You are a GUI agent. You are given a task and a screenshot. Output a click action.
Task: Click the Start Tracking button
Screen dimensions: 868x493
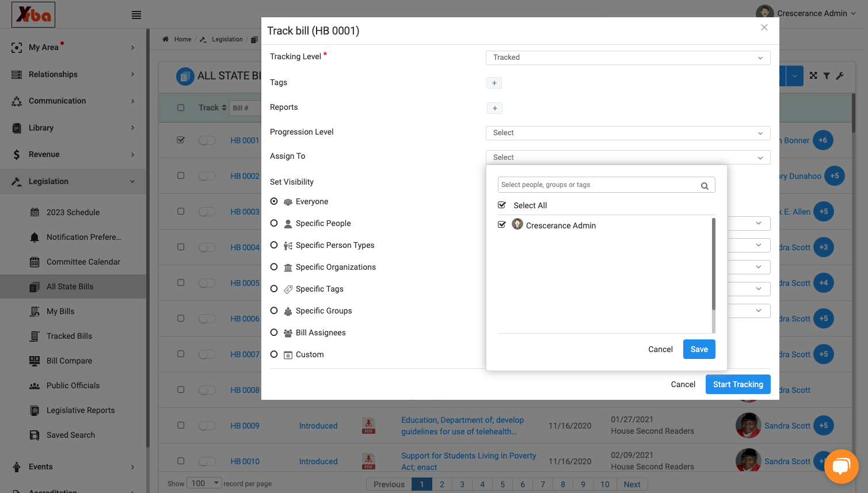[x=738, y=384]
